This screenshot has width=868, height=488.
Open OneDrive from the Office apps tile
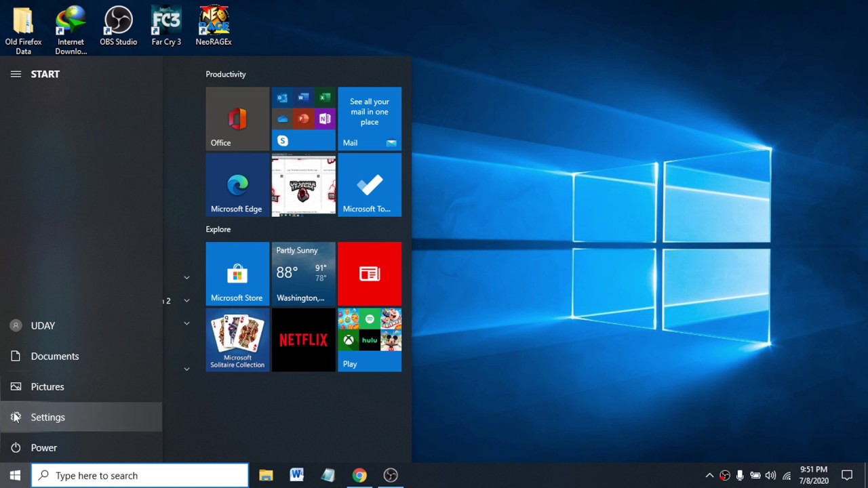pyautogui.click(x=282, y=119)
